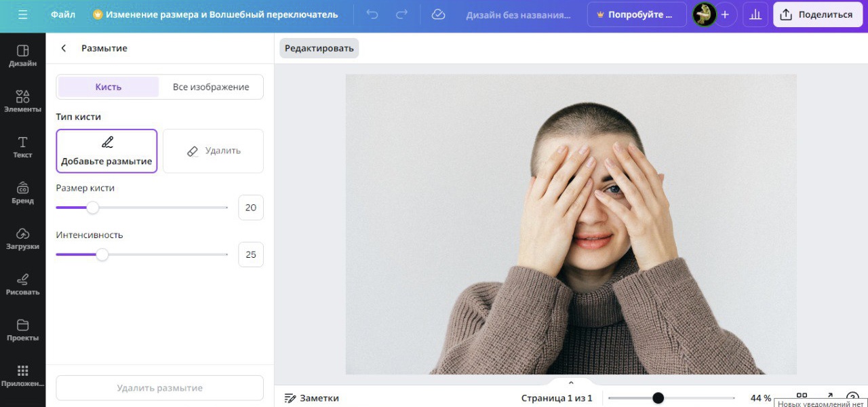Open Изменение размера и Волшебный переключатель
Screen dimensions: 868x407
click(x=215, y=14)
